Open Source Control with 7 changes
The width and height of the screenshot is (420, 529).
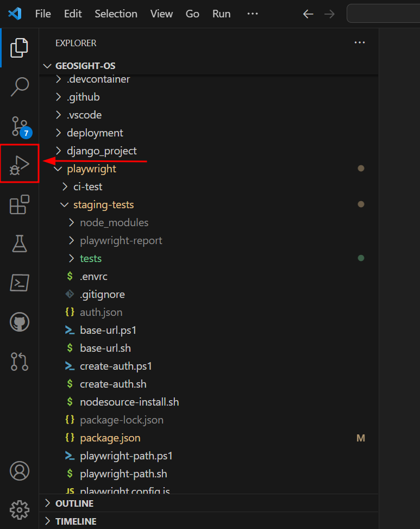pyautogui.click(x=21, y=128)
